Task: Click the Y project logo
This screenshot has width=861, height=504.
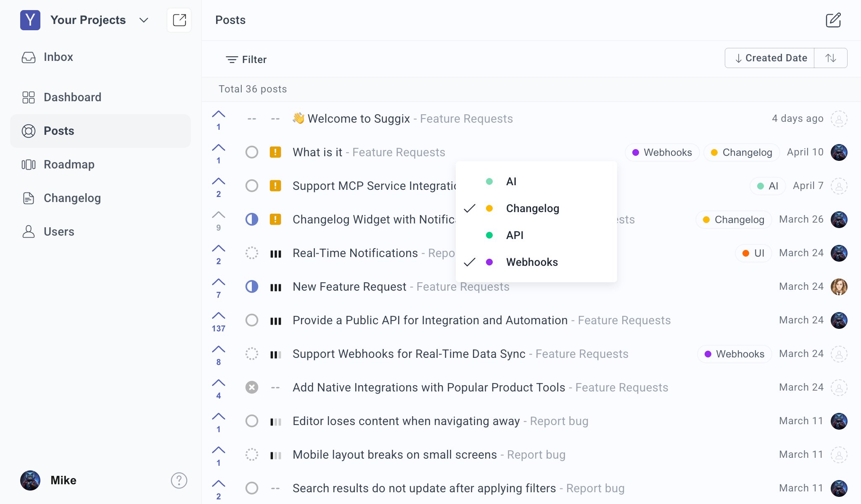Action: [30, 20]
